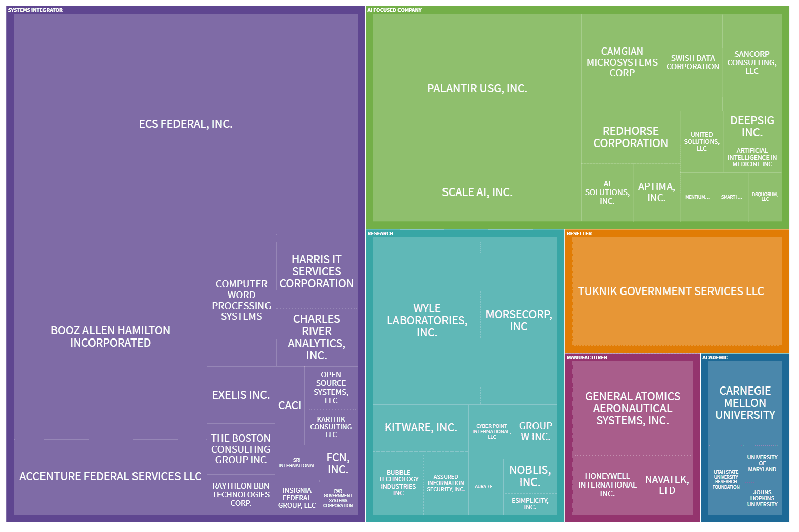This screenshot has height=532, width=799.
Task: Select Accenture Federal Services LLC cell
Action: coord(110,477)
